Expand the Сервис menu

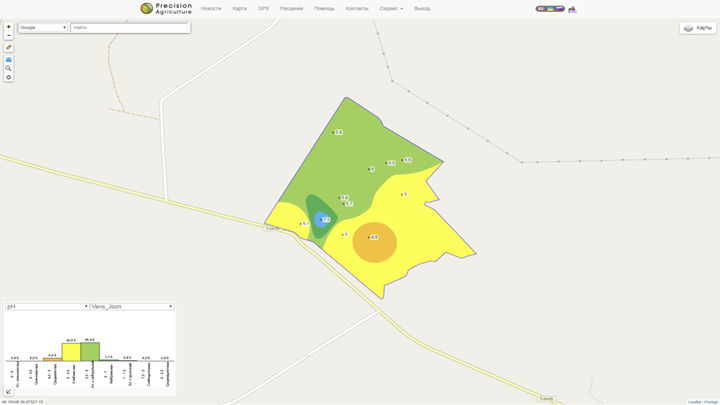coord(391,8)
